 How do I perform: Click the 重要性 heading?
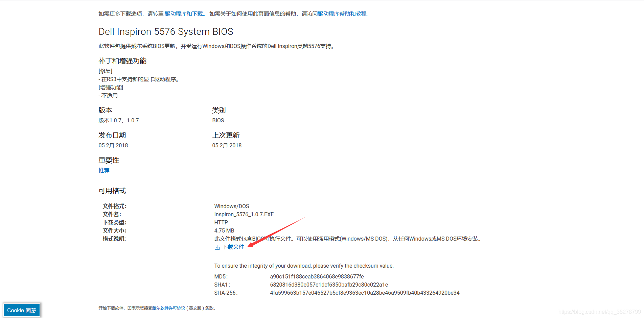point(109,160)
